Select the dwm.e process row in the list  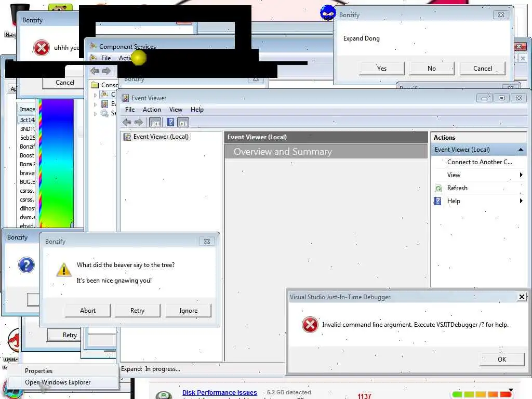pyautogui.click(x=26, y=217)
